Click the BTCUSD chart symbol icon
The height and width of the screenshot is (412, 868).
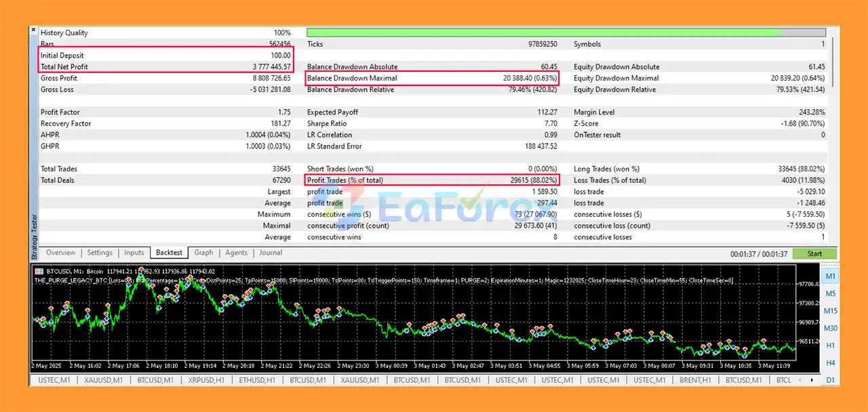[39, 272]
